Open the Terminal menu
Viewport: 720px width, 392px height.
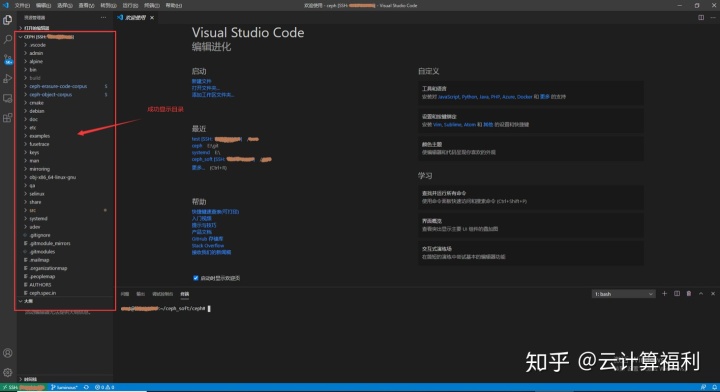click(x=152, y=6)
